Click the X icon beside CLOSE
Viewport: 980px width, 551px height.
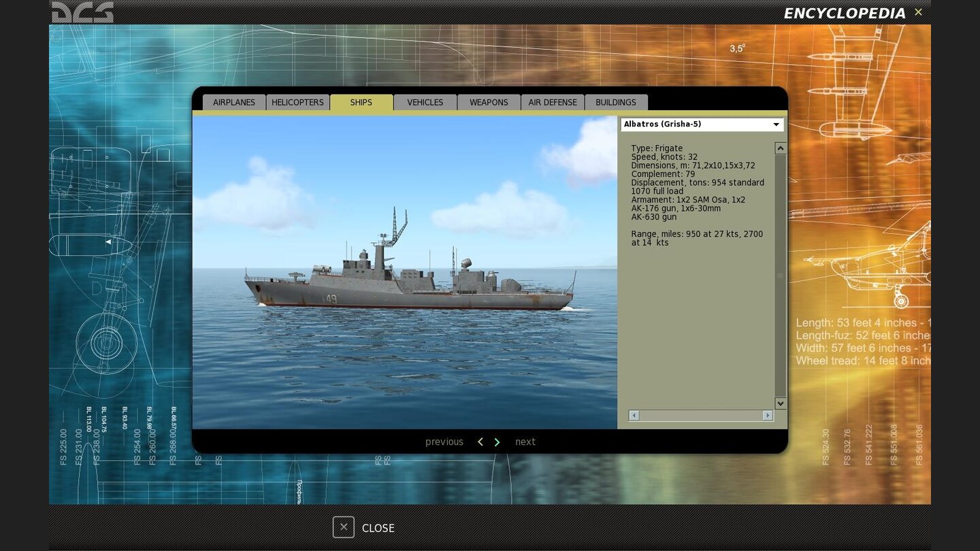click(x=344, y=527)
